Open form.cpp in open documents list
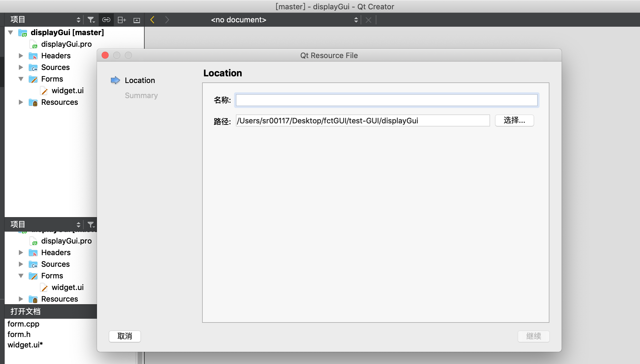The height and width of the screenshot is (364, 640). tap(23, 324)
